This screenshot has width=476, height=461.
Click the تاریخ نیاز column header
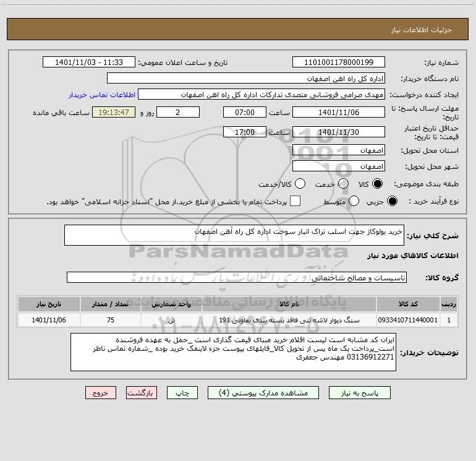(x=49, y=304)
